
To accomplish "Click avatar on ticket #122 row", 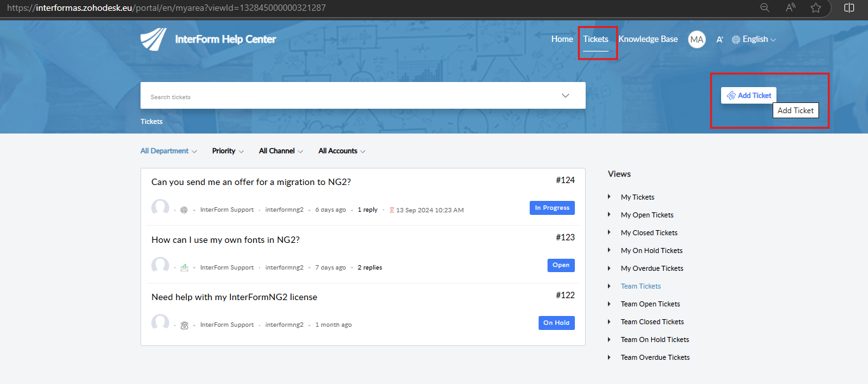I will (x=160, y=323).
